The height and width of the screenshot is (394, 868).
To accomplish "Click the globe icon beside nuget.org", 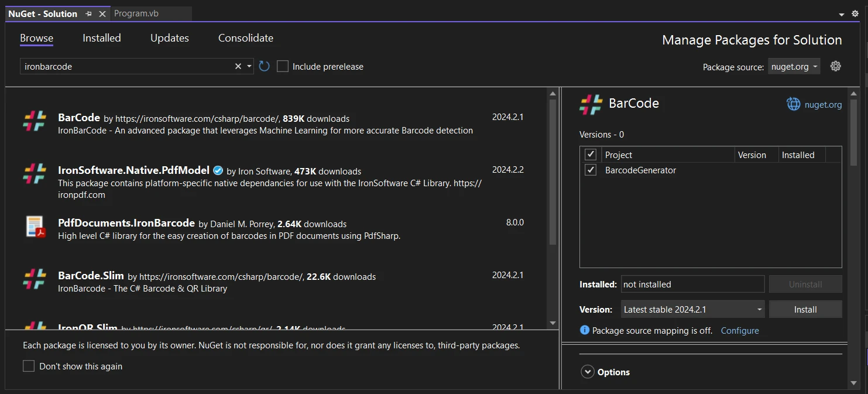I will [793, 104].
